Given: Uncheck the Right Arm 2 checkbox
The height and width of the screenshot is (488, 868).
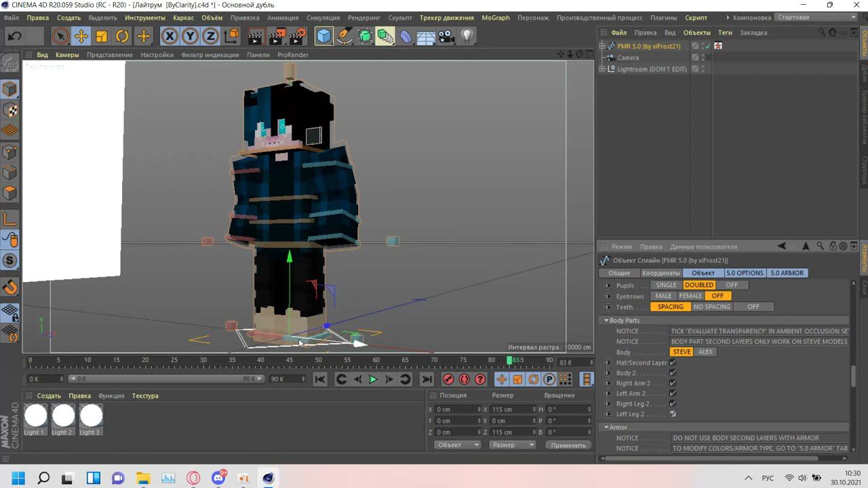Looking at the screenshot, I should tap(673, 383).
